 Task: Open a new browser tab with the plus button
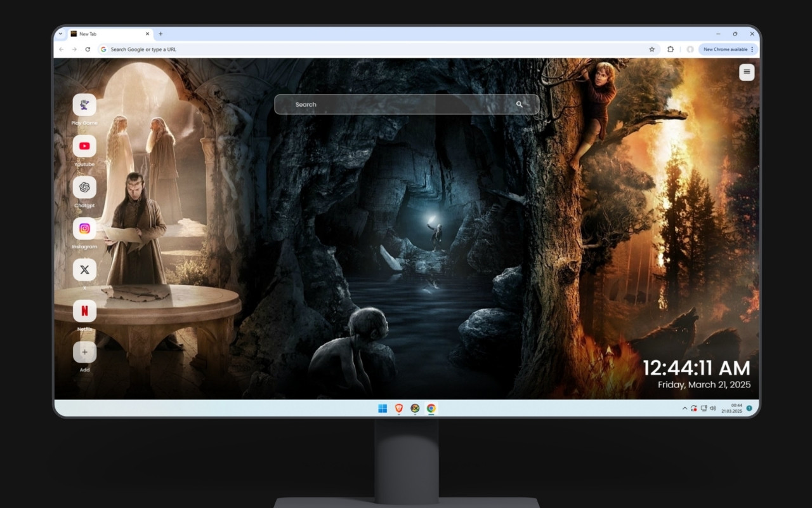(161, 34)
